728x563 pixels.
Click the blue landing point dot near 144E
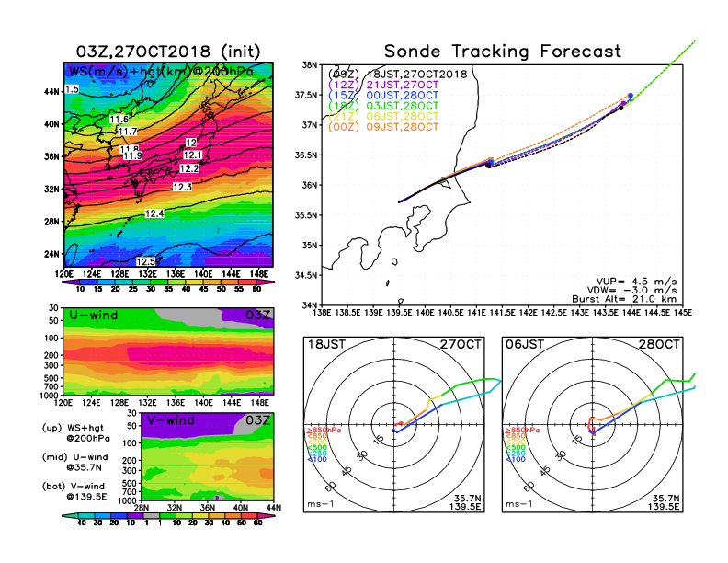[x=631, y=96]
